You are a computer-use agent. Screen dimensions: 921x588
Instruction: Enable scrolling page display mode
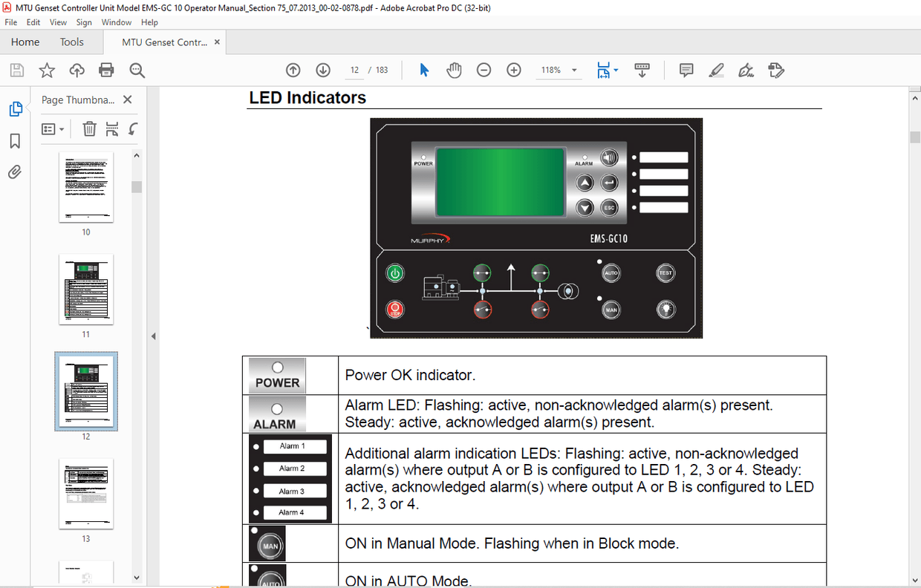pos(642,70)
